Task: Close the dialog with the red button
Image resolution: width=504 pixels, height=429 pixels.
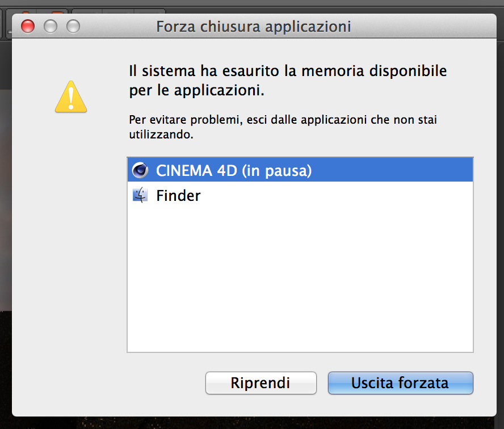Action: coord(28,26)
